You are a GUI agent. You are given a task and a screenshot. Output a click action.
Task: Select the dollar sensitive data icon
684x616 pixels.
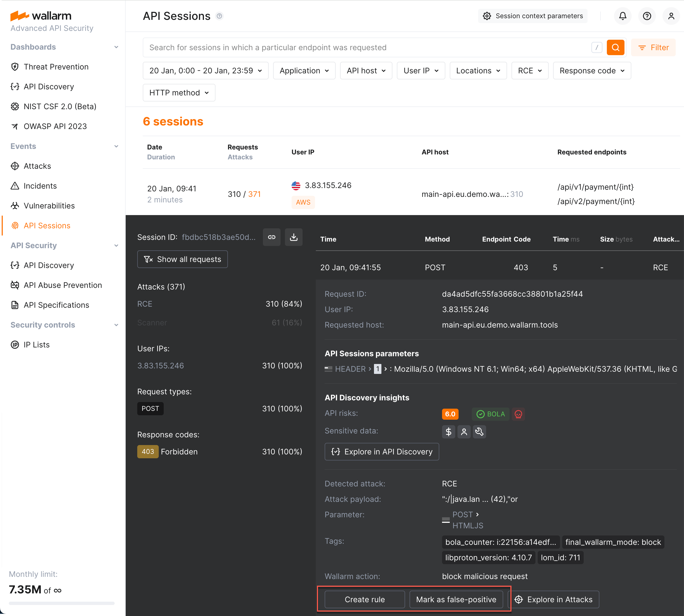pos(448,432)
